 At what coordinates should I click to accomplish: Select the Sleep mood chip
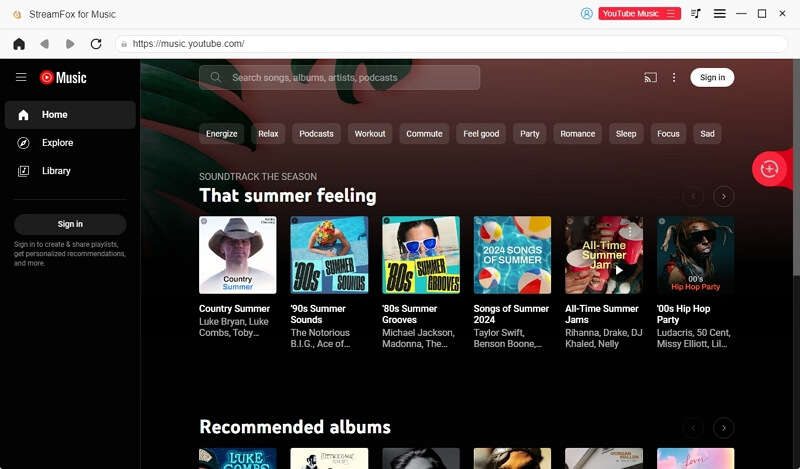[626, 134]
